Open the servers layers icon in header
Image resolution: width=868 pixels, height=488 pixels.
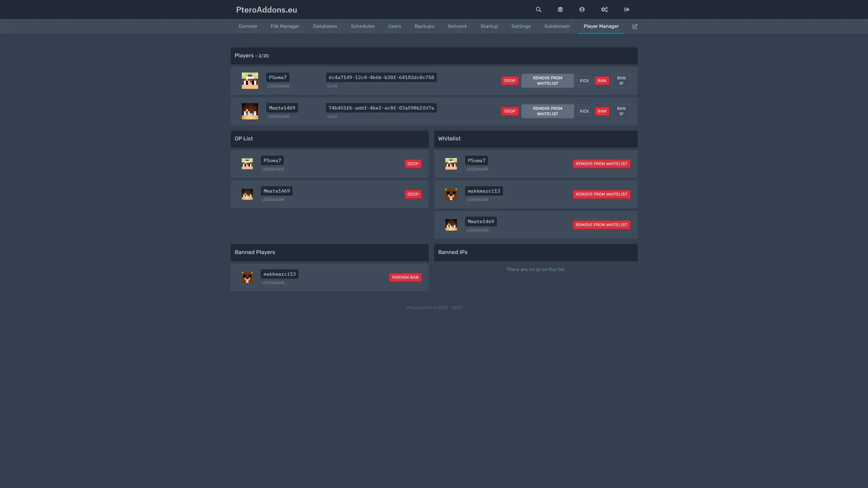tap(560, 9)
